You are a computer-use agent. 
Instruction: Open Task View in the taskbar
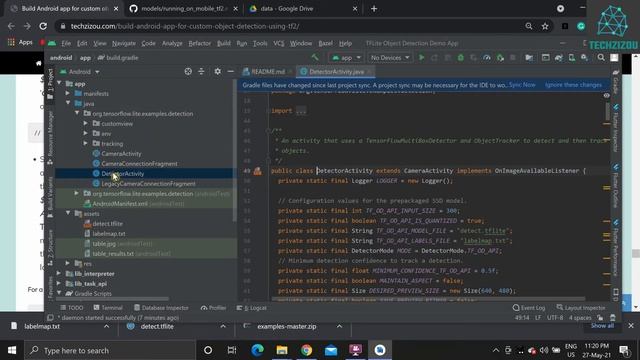click(x=232, y=350)
